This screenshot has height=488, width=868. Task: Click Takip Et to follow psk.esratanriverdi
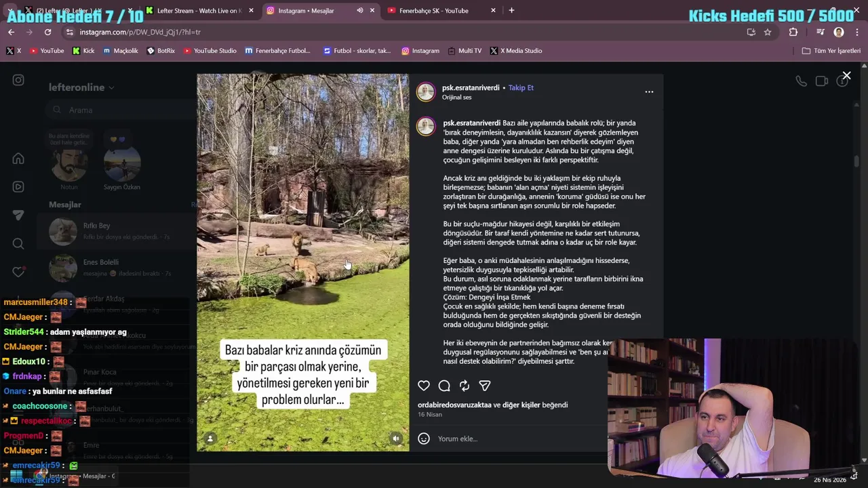[x=521, y=87]
